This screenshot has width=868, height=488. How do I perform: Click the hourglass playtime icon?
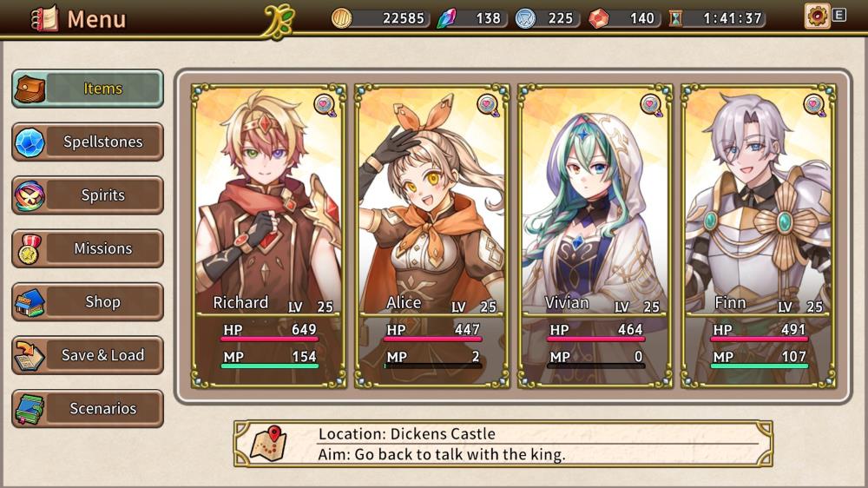(x=675, y=19)
